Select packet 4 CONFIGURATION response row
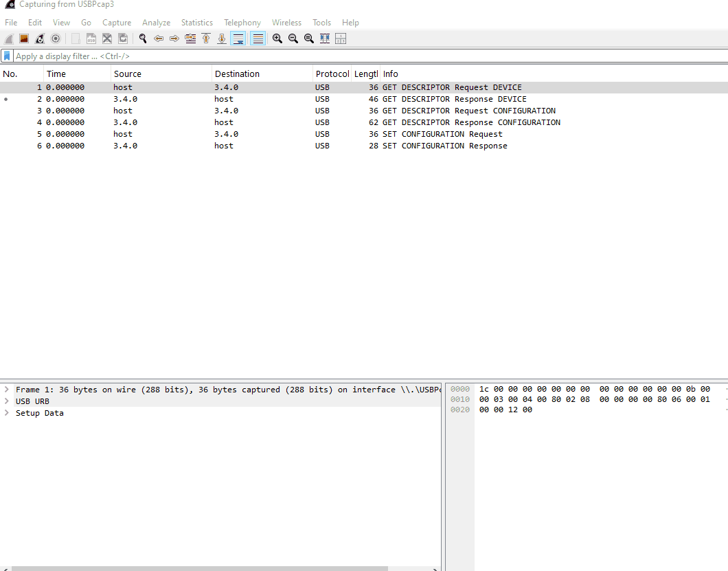Viewport: 728px width, 571px height. click(364, 122)
